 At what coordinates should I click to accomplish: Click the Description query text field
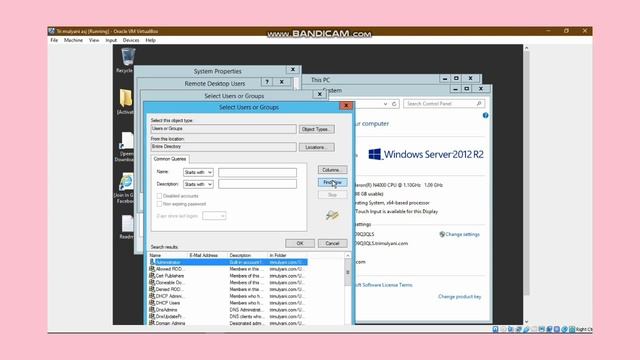tap(258, 184)
